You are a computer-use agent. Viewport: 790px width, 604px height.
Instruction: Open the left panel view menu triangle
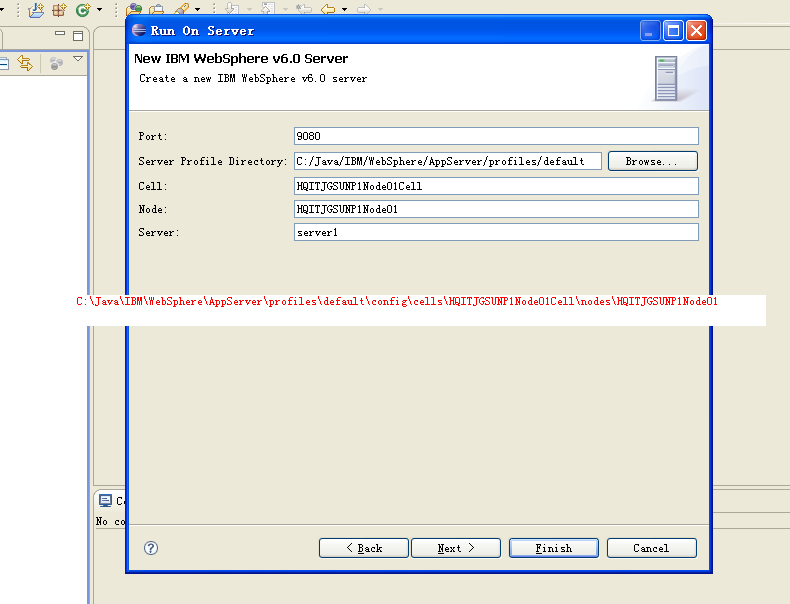pyautogui.click(x=78, y=59)
